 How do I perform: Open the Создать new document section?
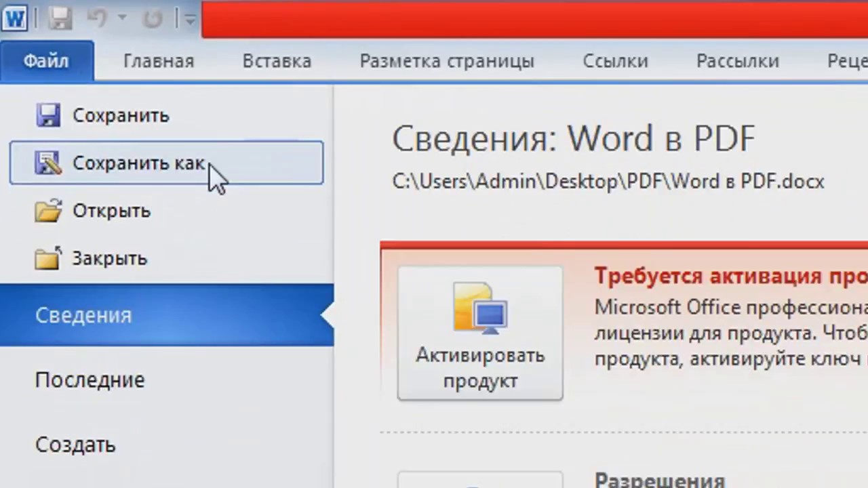click(x=75, y=445)
